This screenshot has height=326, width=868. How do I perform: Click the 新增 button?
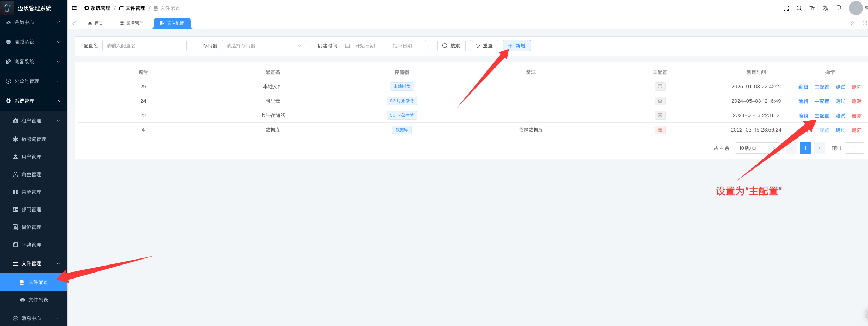click(516, 46)
